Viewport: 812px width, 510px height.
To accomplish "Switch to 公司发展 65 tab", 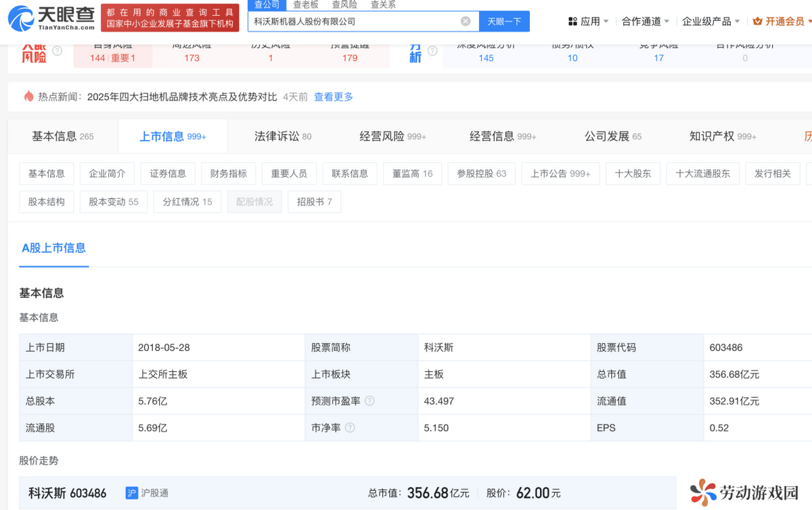I will coord(613,136).
